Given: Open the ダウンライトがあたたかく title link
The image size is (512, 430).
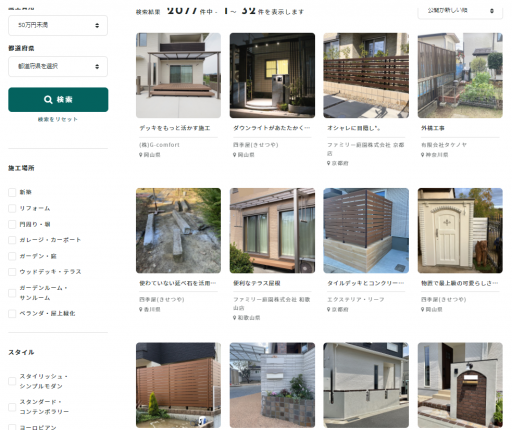Looking at the screenshot, I should (x=272, y=128).
